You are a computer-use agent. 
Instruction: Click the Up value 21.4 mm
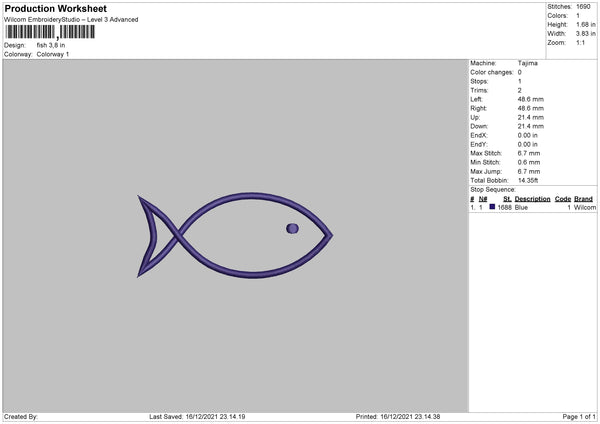[x=531, y=117]
